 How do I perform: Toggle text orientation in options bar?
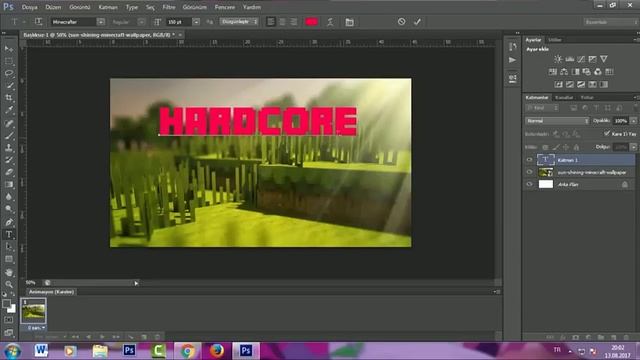(x=38, y=22)
